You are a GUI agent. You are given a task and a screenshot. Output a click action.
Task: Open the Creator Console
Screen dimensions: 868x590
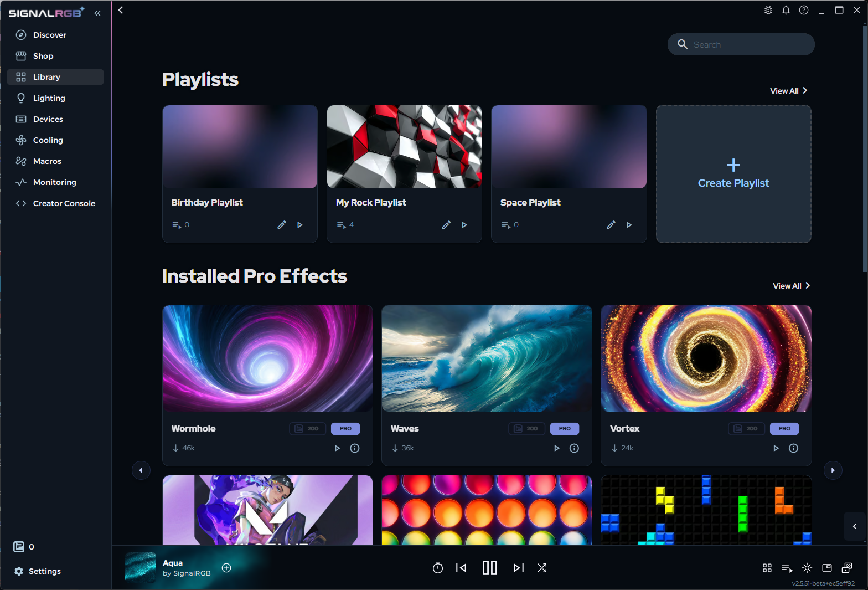click(x=55, y=203)
